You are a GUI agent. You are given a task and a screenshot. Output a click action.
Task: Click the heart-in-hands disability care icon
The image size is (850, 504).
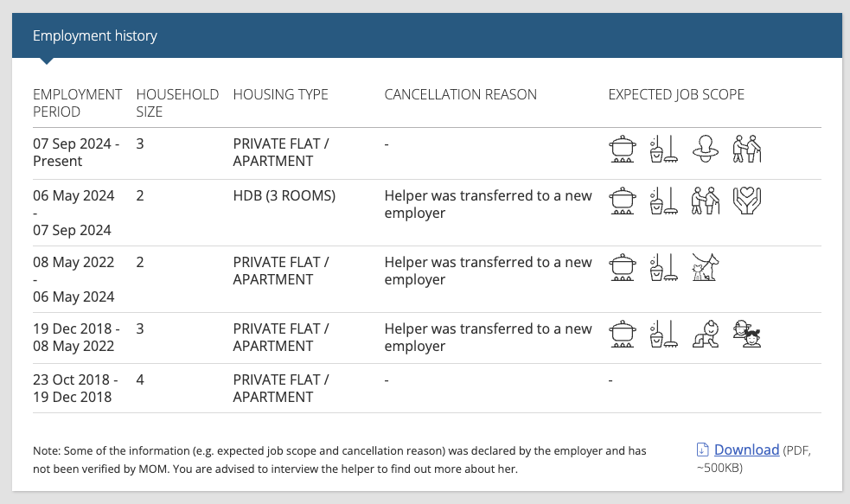click(x=746, y=201)
